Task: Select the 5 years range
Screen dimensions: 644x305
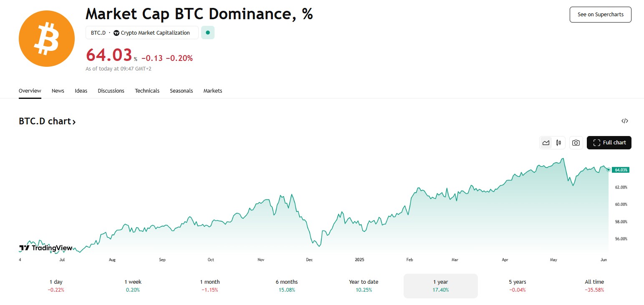Action: (x=518, y=286)
